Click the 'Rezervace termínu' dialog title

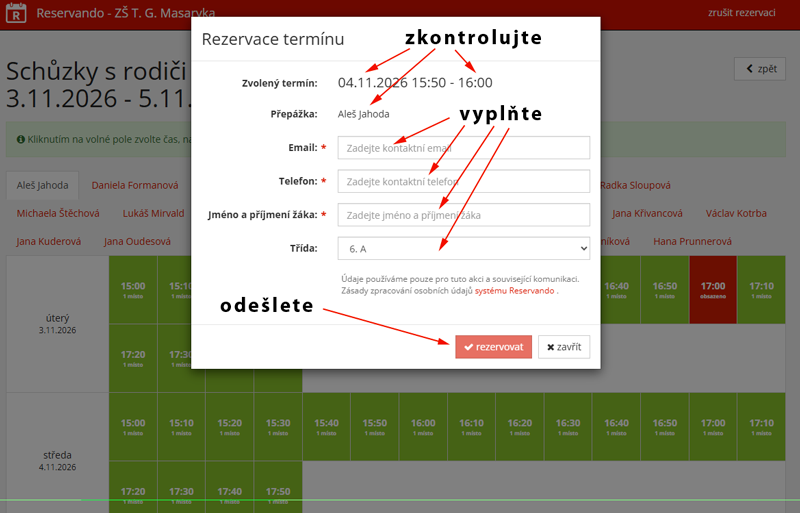click(273, 39)
